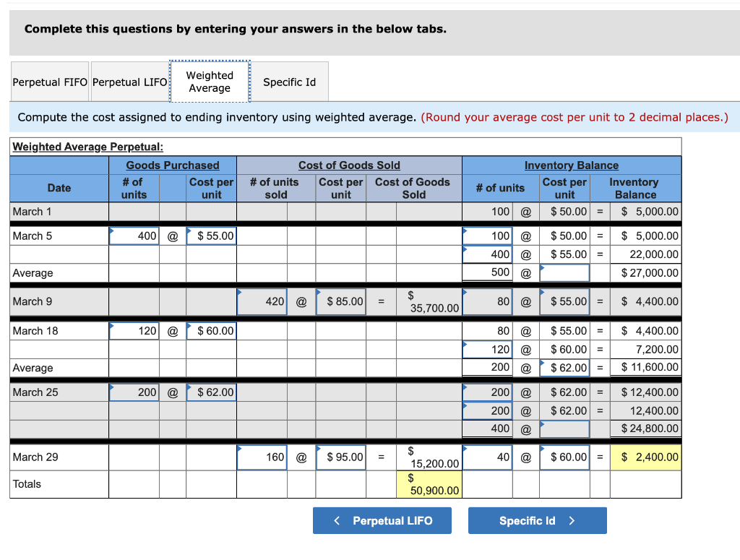This screenshot has width=740, height=560.
Task: Click the $62.00 average cost cell for March 18
Action: click(564, 367)
